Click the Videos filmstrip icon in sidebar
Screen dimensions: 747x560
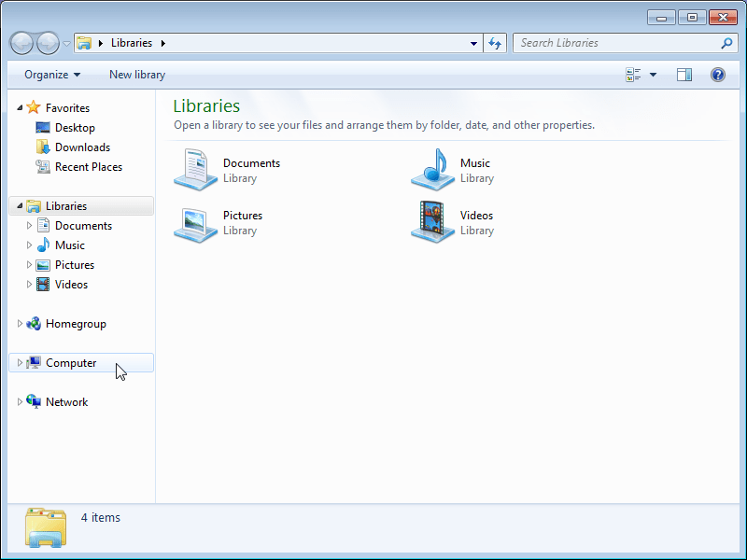pos(43,285)
